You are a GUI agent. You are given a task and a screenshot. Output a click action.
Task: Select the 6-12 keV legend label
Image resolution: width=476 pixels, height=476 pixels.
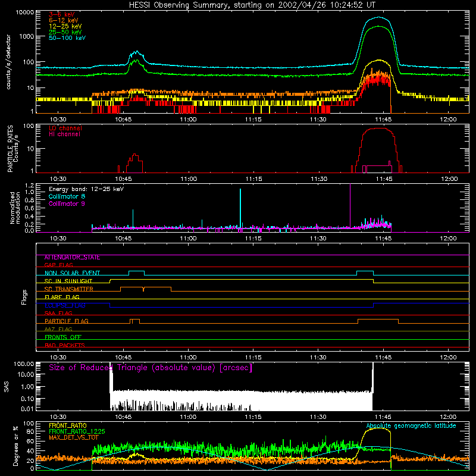coord(64,20)
